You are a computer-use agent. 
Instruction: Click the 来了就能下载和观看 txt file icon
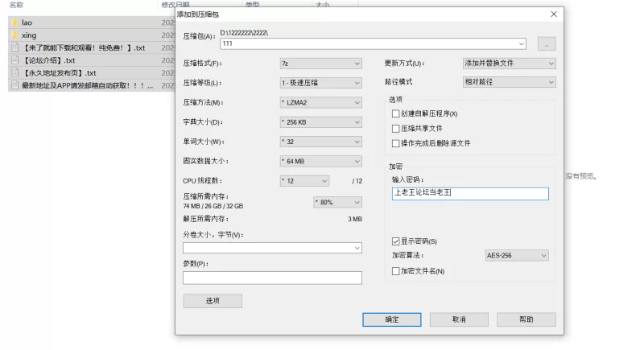pos(14,47)
